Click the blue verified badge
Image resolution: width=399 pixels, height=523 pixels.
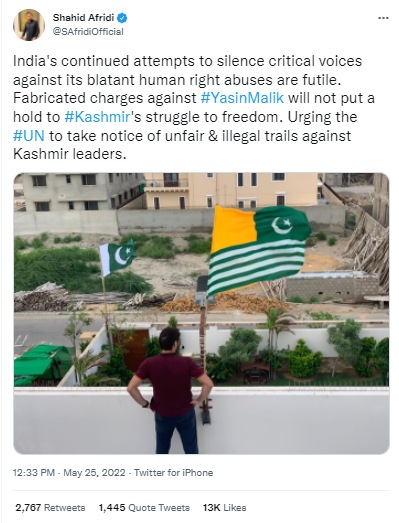point(122,18)
